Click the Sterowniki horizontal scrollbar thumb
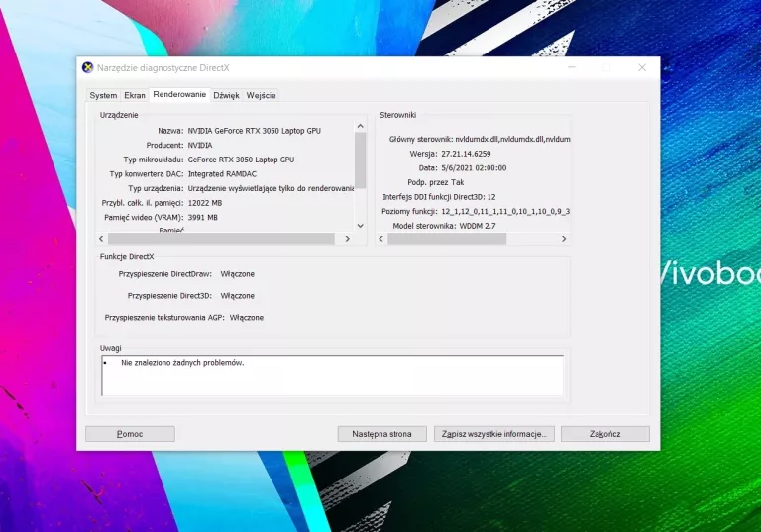Screen dimensions: 761x532 pyautogui.click(x=447, y=239)
